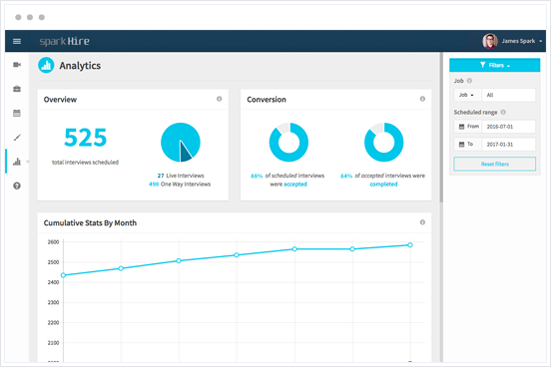This screenshot has height=367, width=551.
Task: Click the 'total interviews scheduled' caption
Action: click(x=85, y=162)
